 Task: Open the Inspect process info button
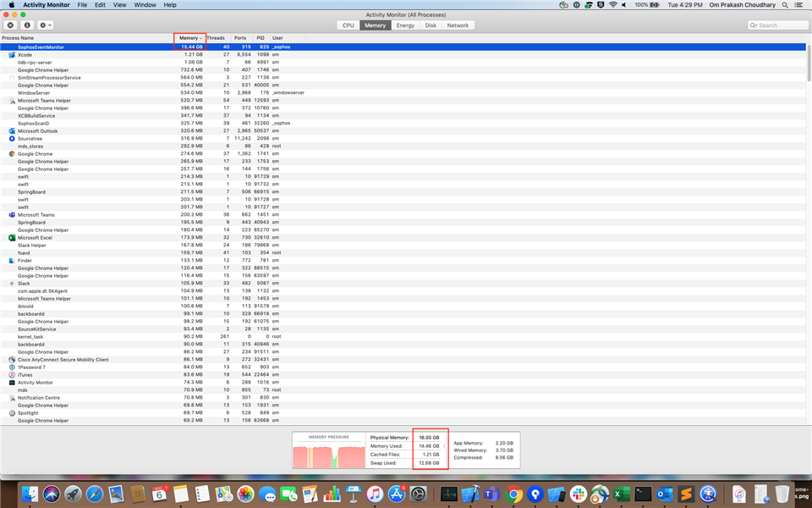[x=27, y=25]
